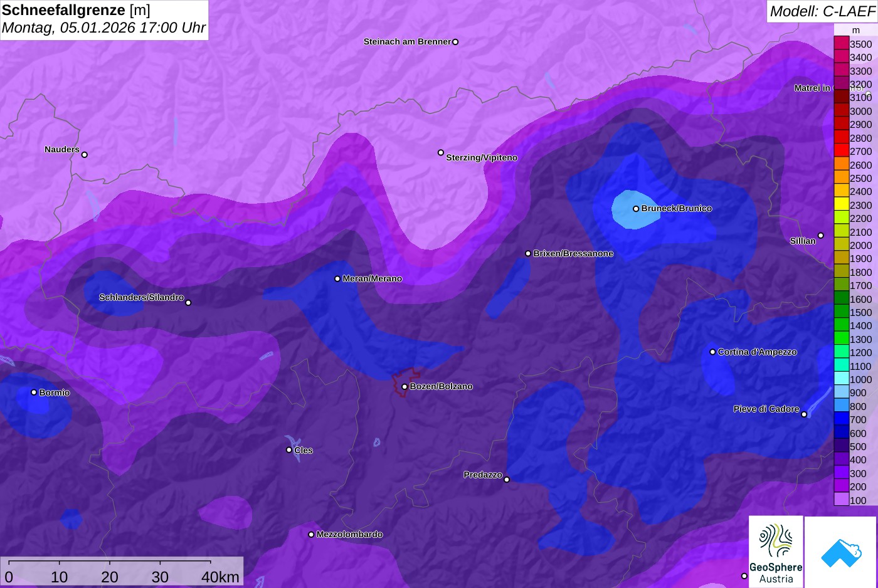Click the Bruneck/Brunico location marker
The image size is (878, 588).
point(636,209)
